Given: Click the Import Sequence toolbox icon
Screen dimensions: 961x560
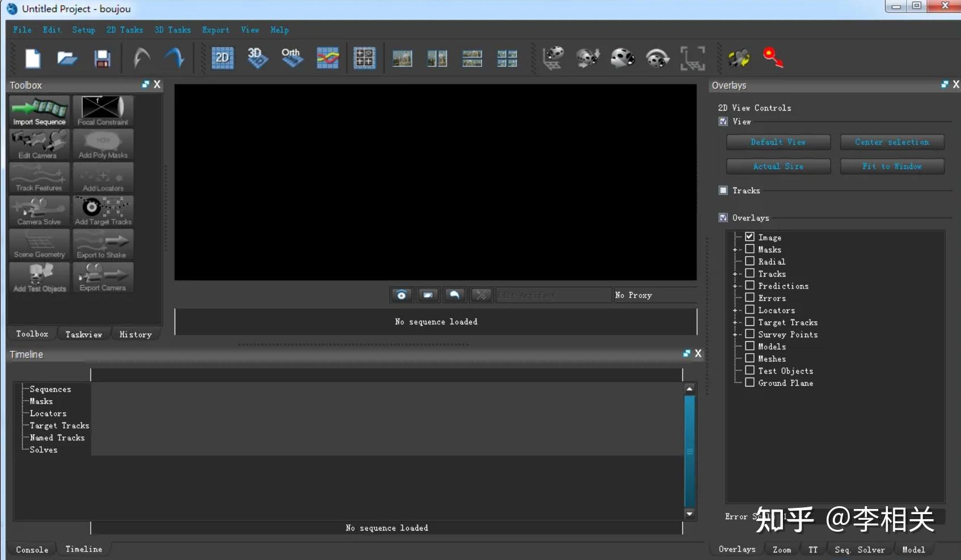Looking at the screenshot, I should (x=39, y=111).
